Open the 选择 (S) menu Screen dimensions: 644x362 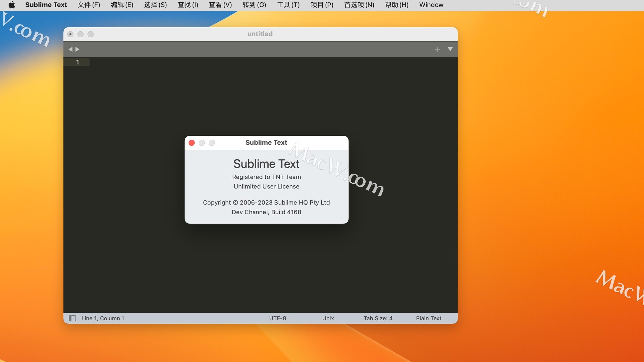(155, 5)
